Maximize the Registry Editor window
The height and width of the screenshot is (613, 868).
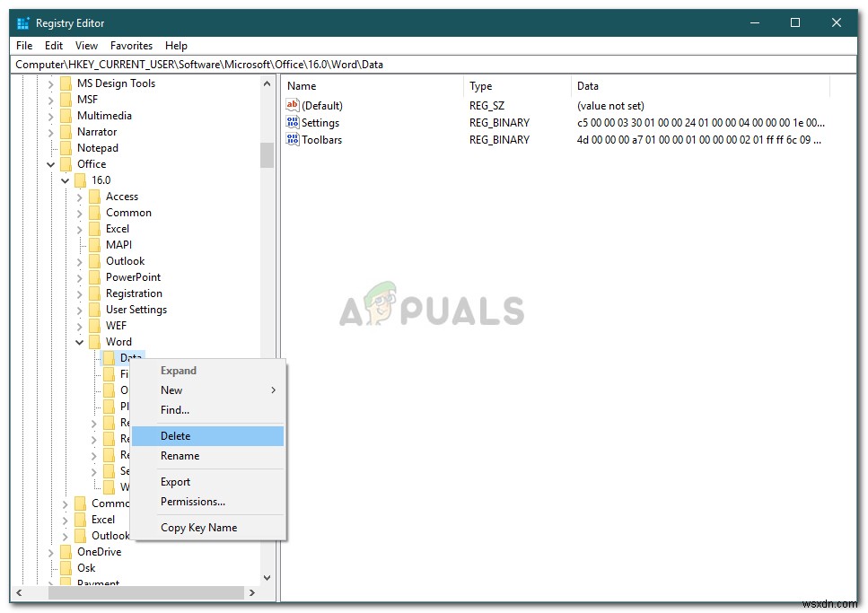tap(795, 22)
